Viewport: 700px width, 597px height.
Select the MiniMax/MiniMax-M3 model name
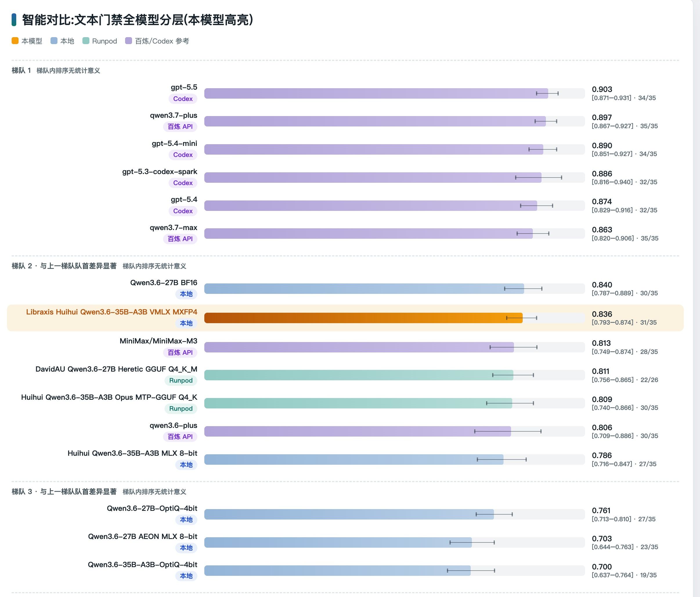158,341
